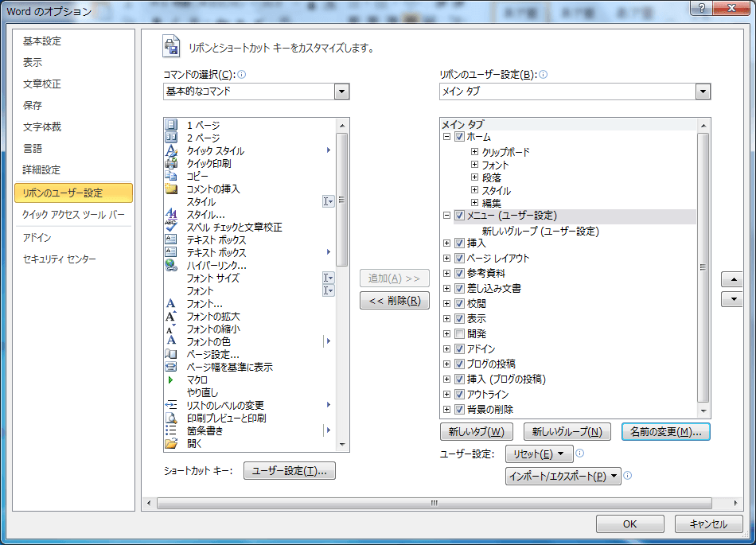
Task: Click the クイック スタイル icon
Action: pos(171,150)
